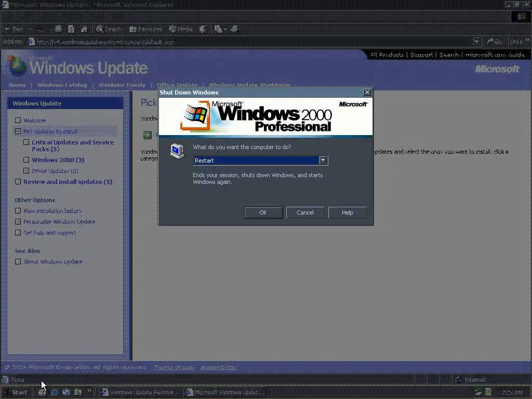Launch Internet Explorer from the quick launch bar

54,392
